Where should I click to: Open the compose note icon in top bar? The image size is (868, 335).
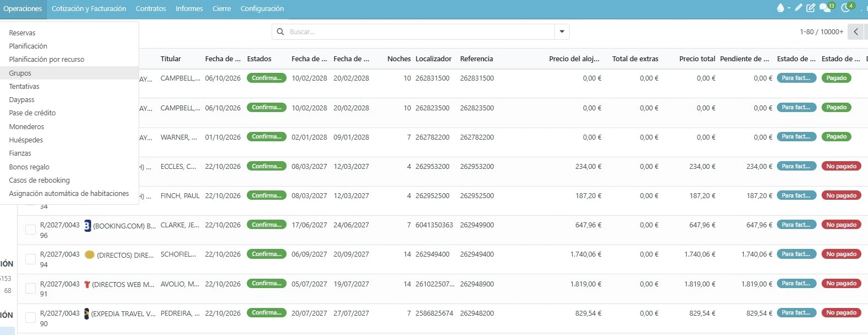tap(811, 8)
